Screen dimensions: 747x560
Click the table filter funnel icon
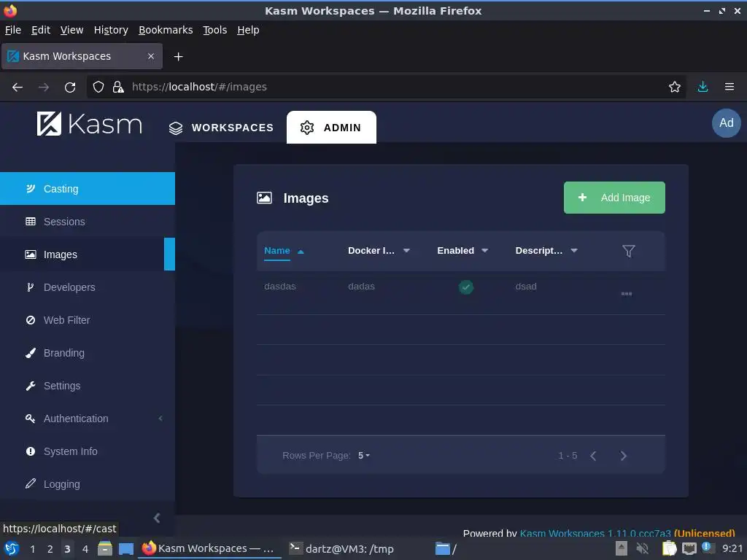[x=628, y=251]
